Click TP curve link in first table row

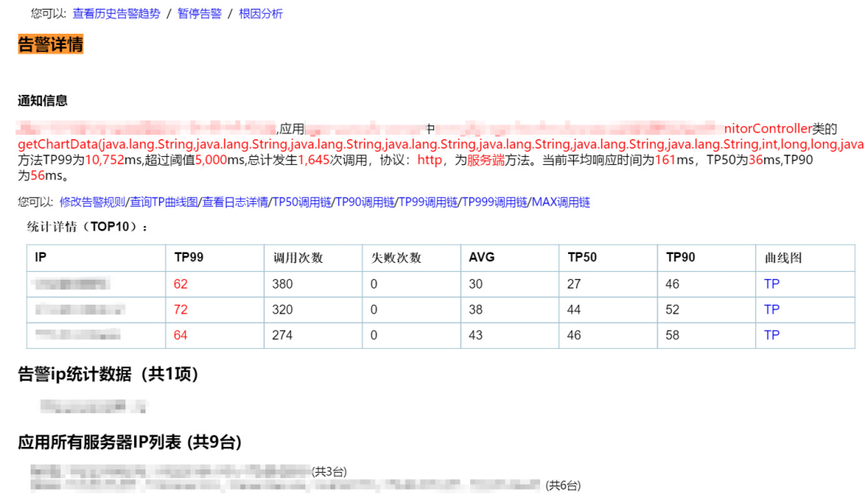(771, 284)
